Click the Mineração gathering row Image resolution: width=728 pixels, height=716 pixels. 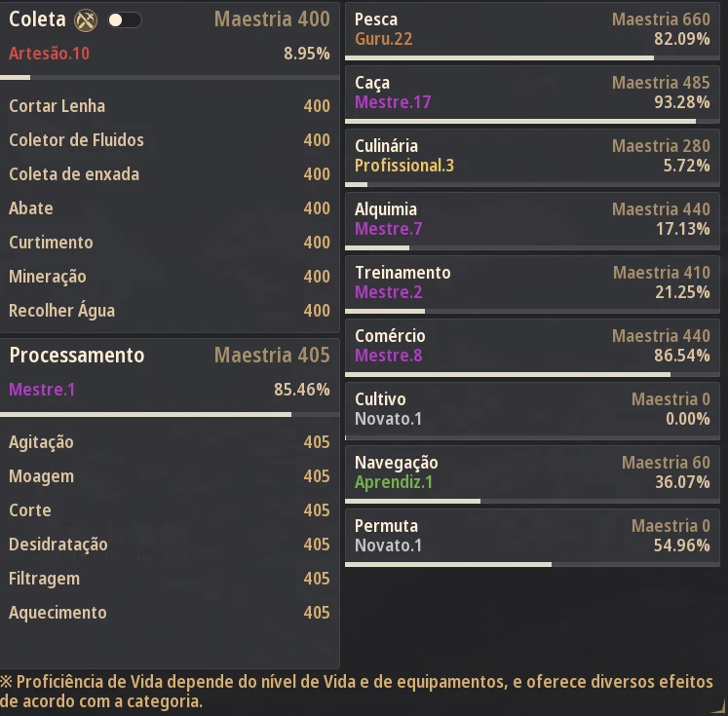click(170, 277)
